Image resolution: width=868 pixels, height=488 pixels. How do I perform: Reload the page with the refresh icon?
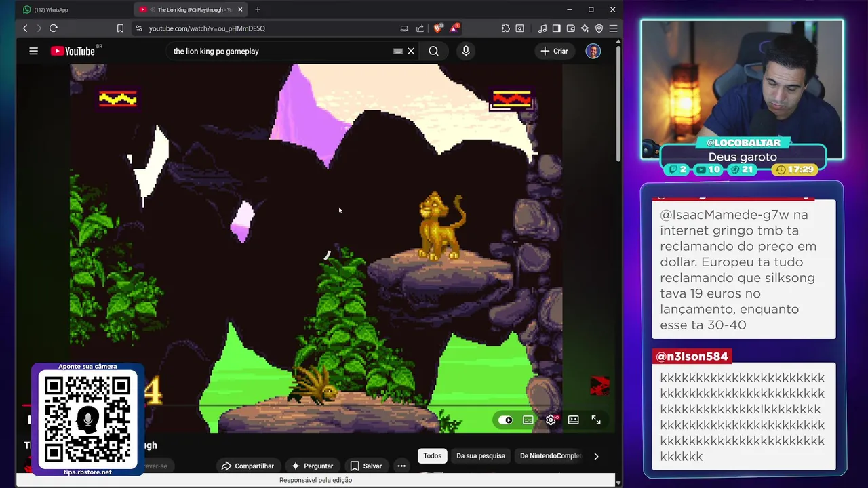(54, 28)
